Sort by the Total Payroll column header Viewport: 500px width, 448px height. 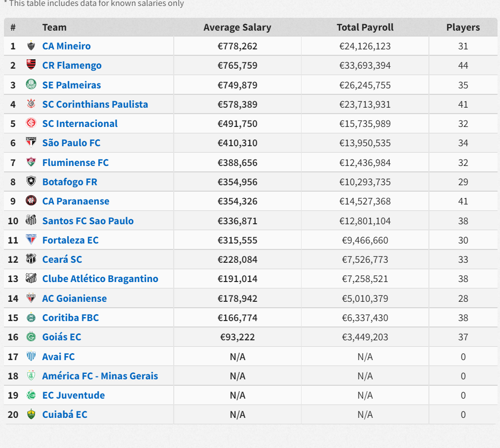click(365, 28)
